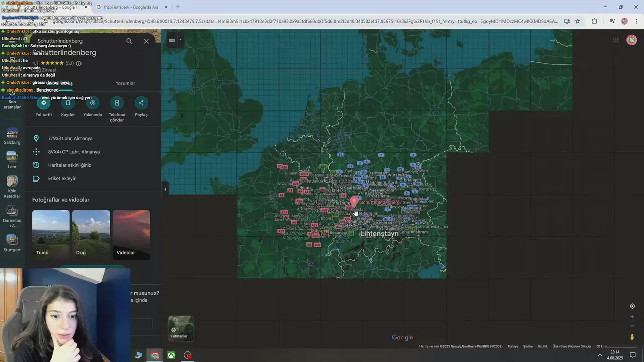Open Haritalar etkinliğiniz link

(x=69, y=165)
